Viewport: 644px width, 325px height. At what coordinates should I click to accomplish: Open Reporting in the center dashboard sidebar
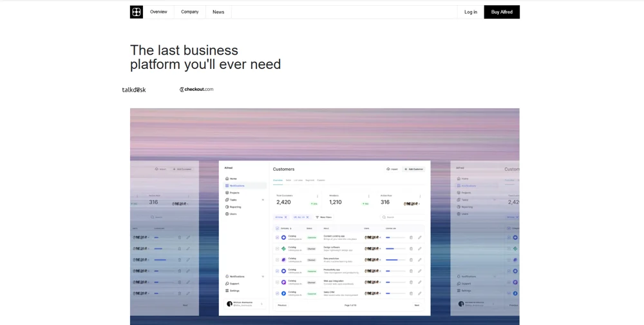click(233, 207)
